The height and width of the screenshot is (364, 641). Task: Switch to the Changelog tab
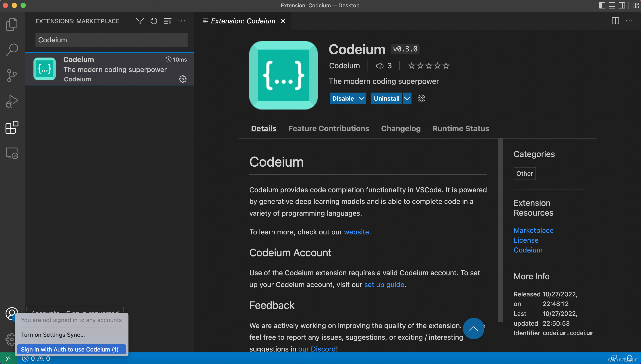[401, 128]
